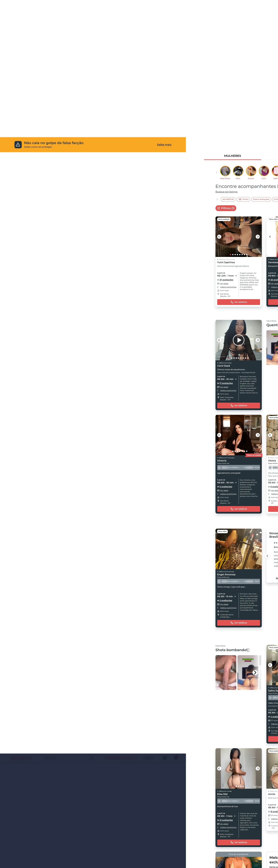
Task: Expand Engel Amorosa R$ 250 price dropdown
Action: click(x=235, y=596)
